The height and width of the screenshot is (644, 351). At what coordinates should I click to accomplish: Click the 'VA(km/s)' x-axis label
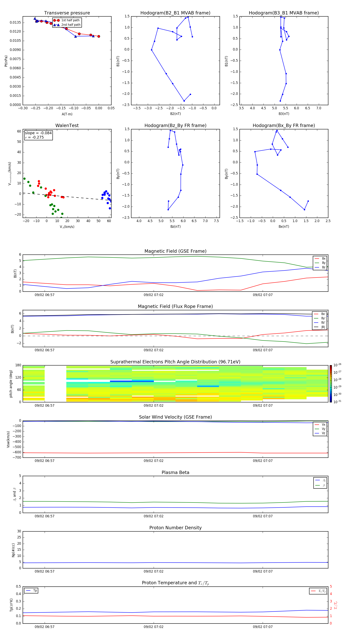coord(67,227)
